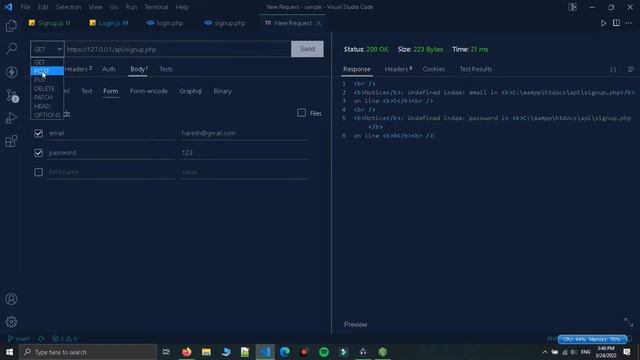Switch to the signup.php editor tab

coord(225,23)
